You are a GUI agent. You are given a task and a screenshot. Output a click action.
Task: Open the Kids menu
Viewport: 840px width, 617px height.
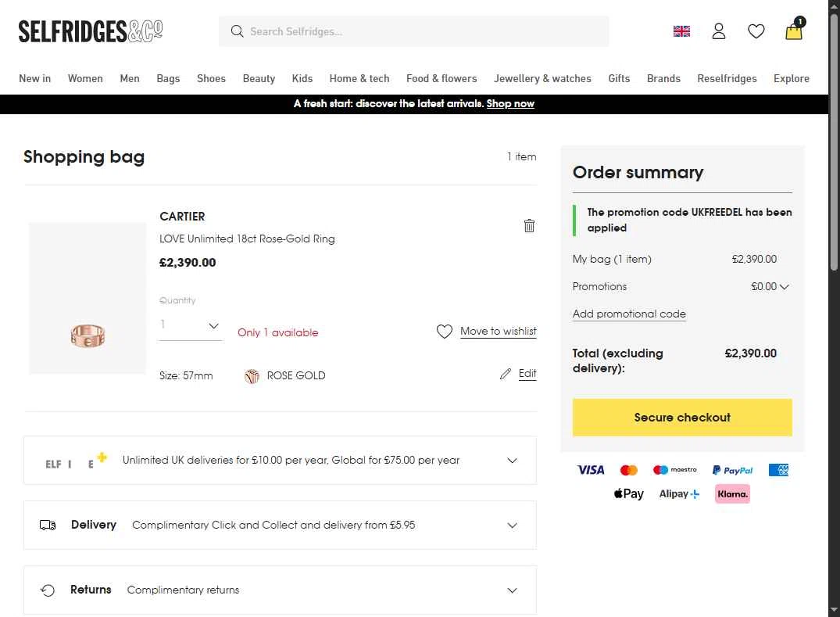(302, 78)
